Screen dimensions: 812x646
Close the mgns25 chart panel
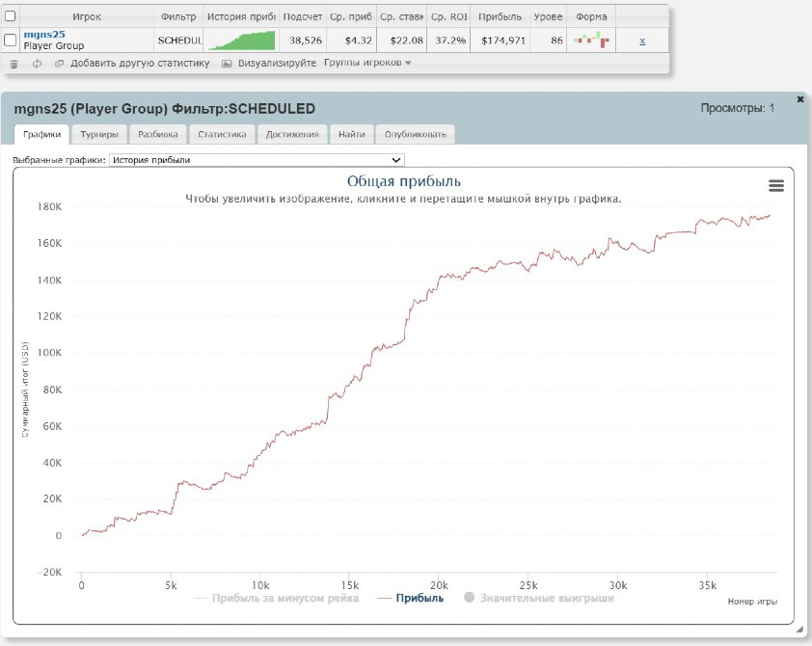pyautogui.click(x=799, y=99)
